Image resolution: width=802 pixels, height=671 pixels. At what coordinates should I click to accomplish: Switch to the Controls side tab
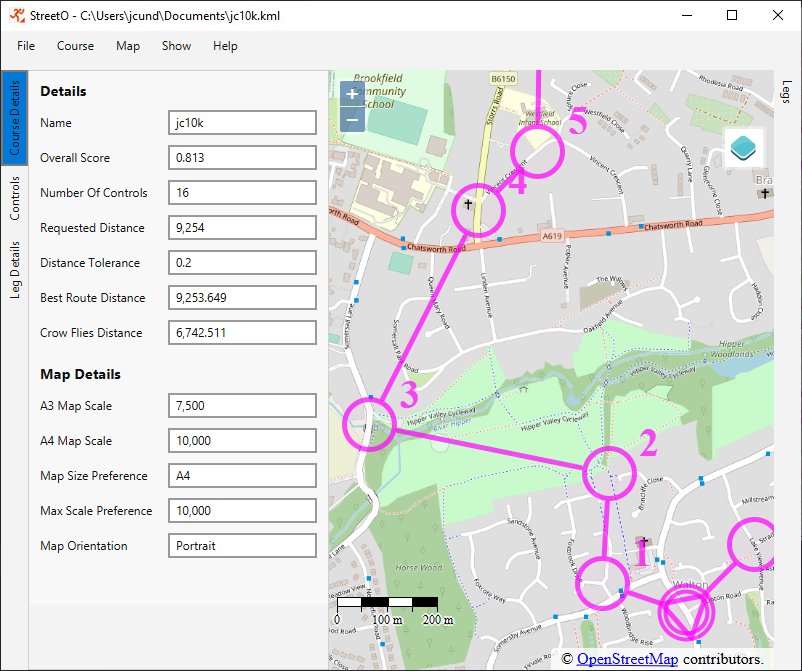[14, 198]
